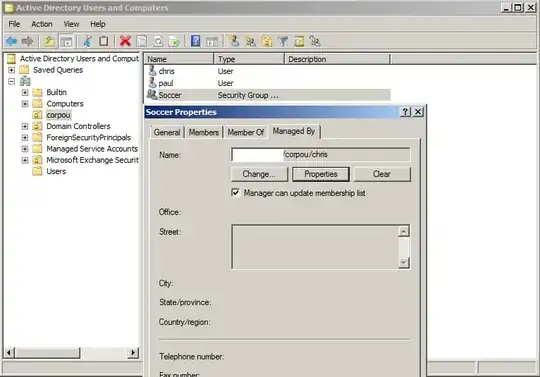Viewport: 540px width, 377px height.
Task: Expand the ForeignSecurityPrincipals tree node
Action: (25, 138)
